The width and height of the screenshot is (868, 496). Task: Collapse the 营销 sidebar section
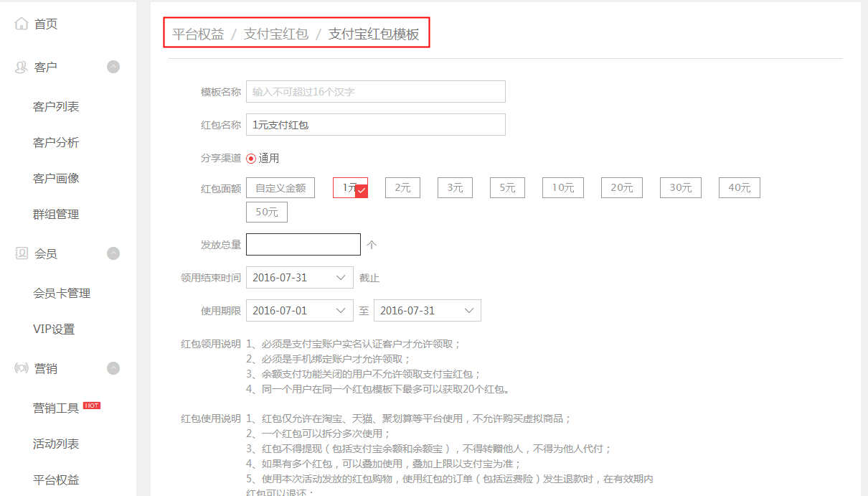[113, 368]
